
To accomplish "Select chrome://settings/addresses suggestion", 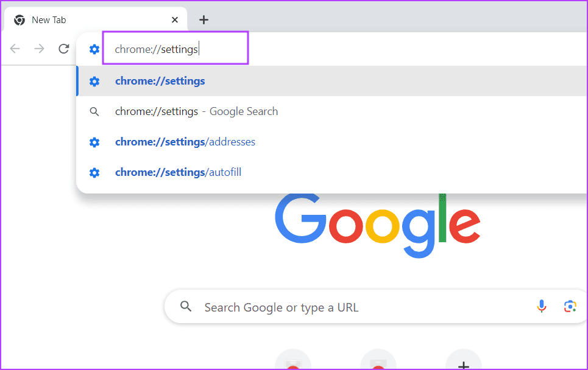I will (185, 142).
